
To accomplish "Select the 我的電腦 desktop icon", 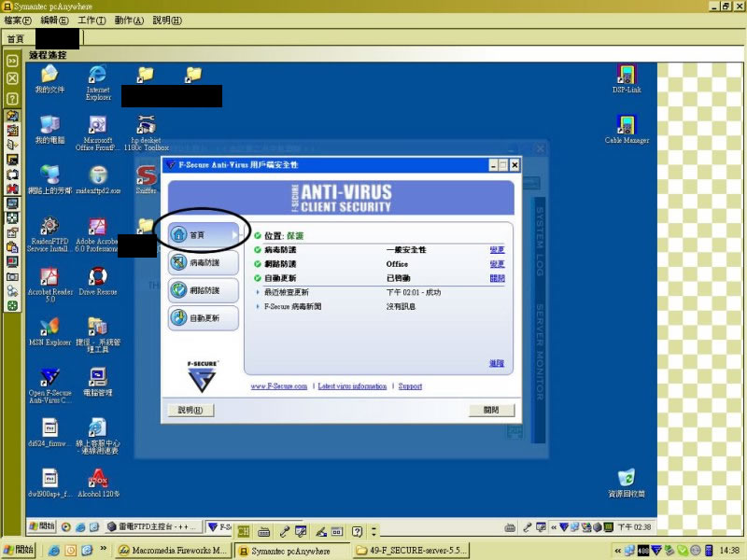I will [x=49, y=130].
